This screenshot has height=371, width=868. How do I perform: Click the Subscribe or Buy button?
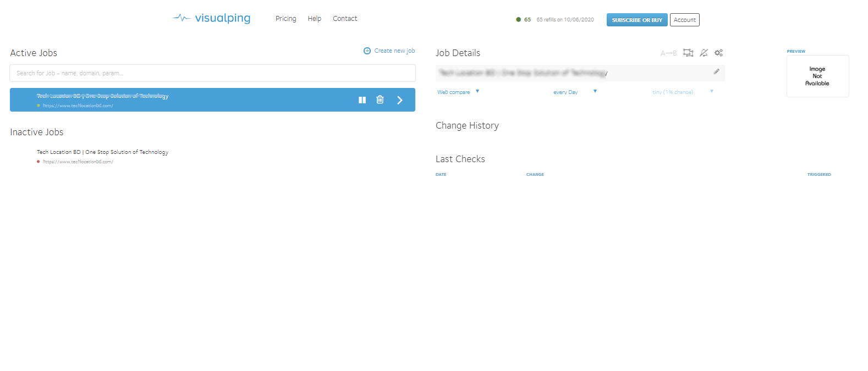[637, 20]
